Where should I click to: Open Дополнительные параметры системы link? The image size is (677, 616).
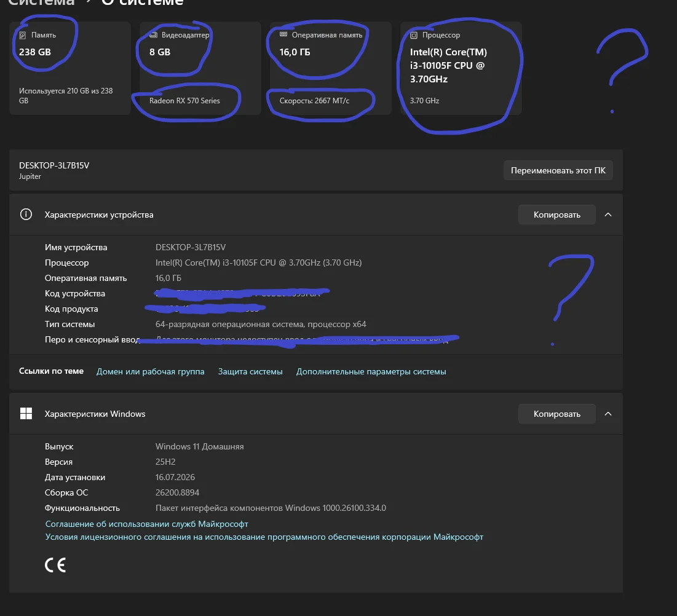coord(371,371)
